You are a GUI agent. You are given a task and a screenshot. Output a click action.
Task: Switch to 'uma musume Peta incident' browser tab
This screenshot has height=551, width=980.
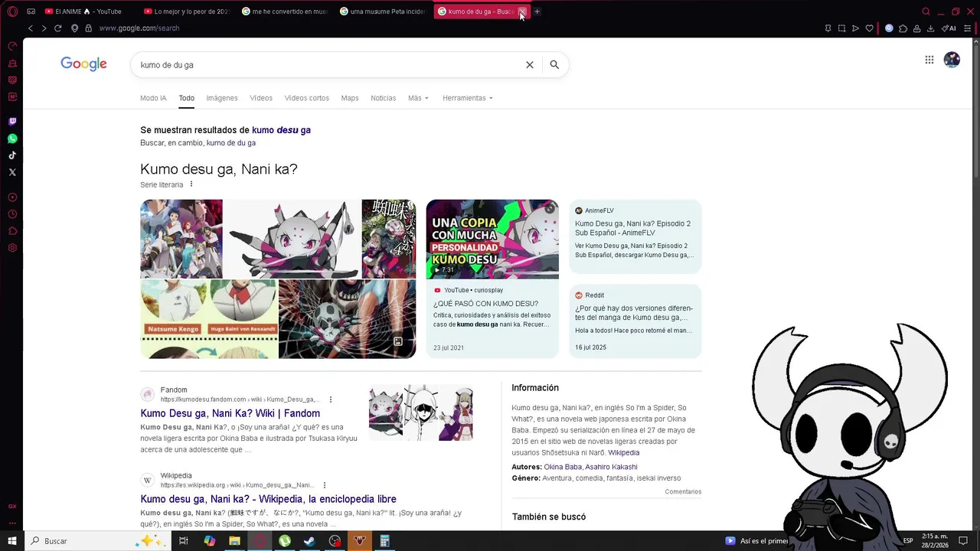(383, 11)
